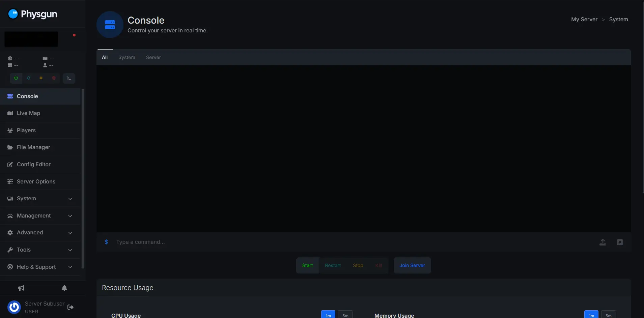Switch Memory Usage graph to 5m

608,315
